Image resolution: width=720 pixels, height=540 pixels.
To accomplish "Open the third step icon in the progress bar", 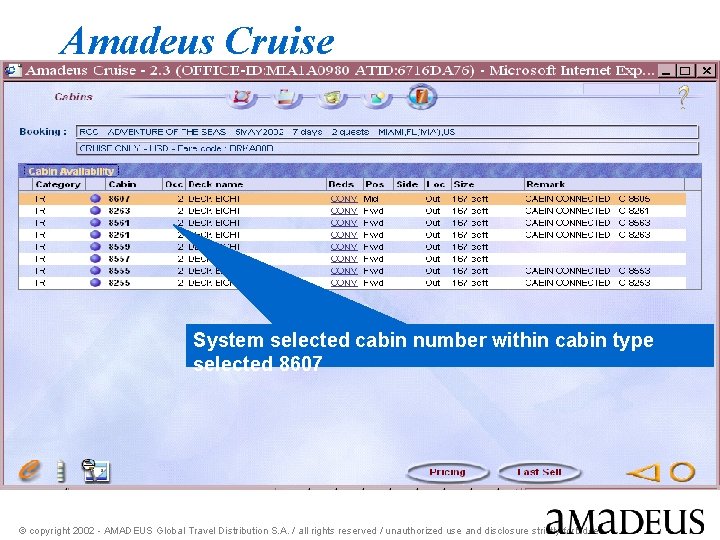I will (x=332, y=98).
